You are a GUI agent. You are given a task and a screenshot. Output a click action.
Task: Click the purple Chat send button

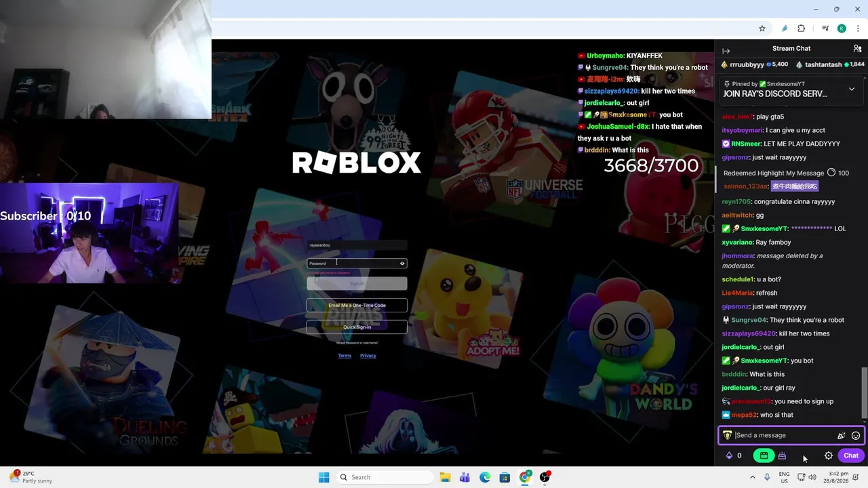point(851,455)
